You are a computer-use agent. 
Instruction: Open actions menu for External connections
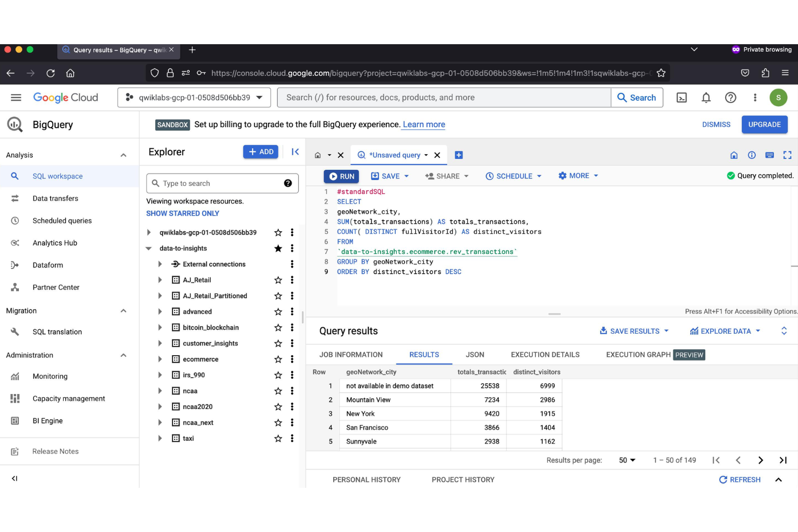292,264
